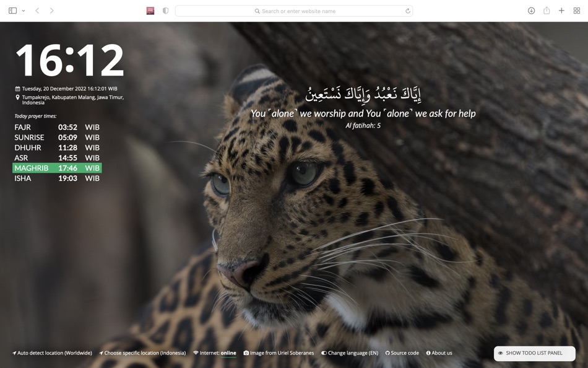Viewport: 588px width, 368px height.
Task: Select the ASR 14:55 row
Action: coord(57,158)
